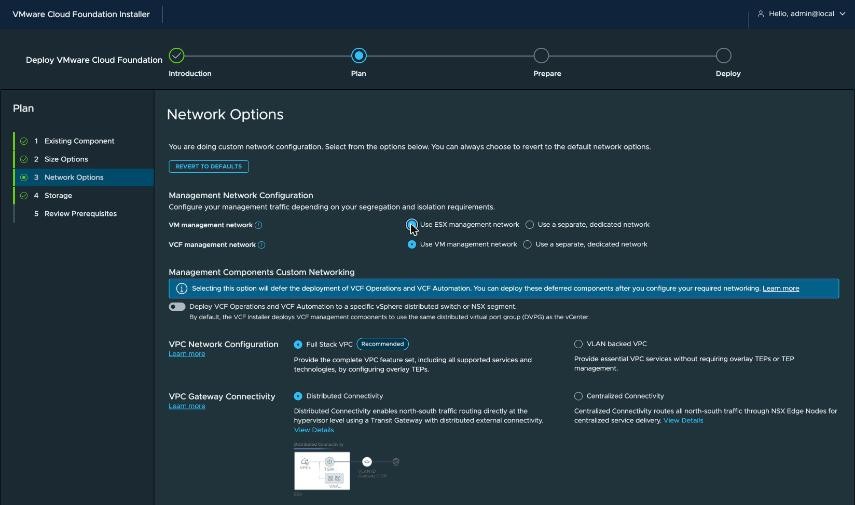Screen dimensions: 855x505
Task: Toggle Deploy VCF Operations and VCF Automation switch
Action: pyautogui.click(x=177, y=306)
